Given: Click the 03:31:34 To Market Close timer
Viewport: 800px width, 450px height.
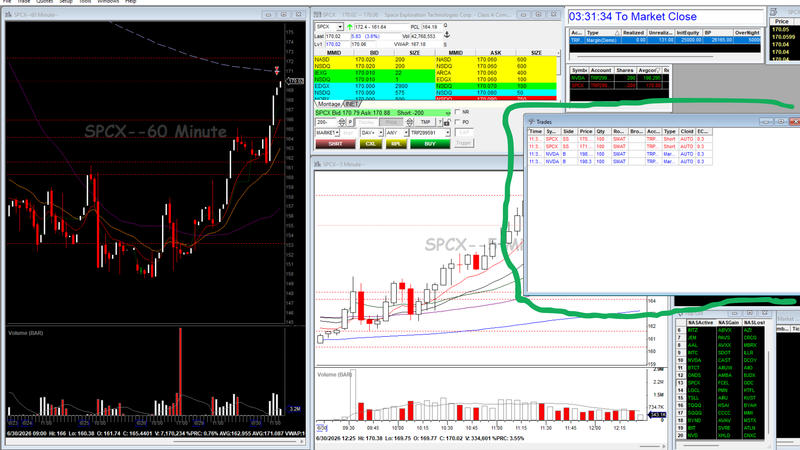Looking at the screenshot, I should pos(633,16).
